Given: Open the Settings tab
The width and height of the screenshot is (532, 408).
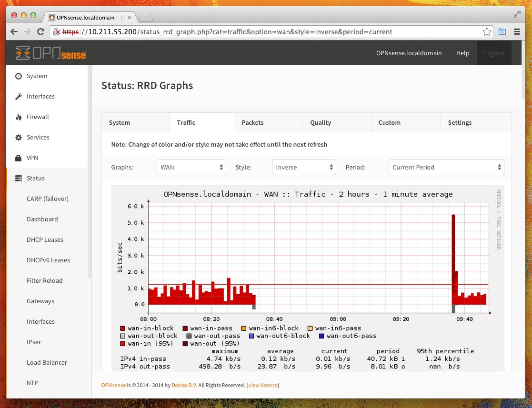Looking at the screenshot, I should click(460, 122).
